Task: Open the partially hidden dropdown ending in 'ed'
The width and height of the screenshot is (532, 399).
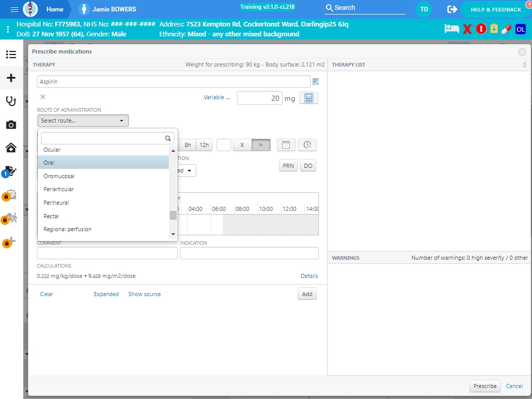Action: pyautogui.click(x=187, y=170)
